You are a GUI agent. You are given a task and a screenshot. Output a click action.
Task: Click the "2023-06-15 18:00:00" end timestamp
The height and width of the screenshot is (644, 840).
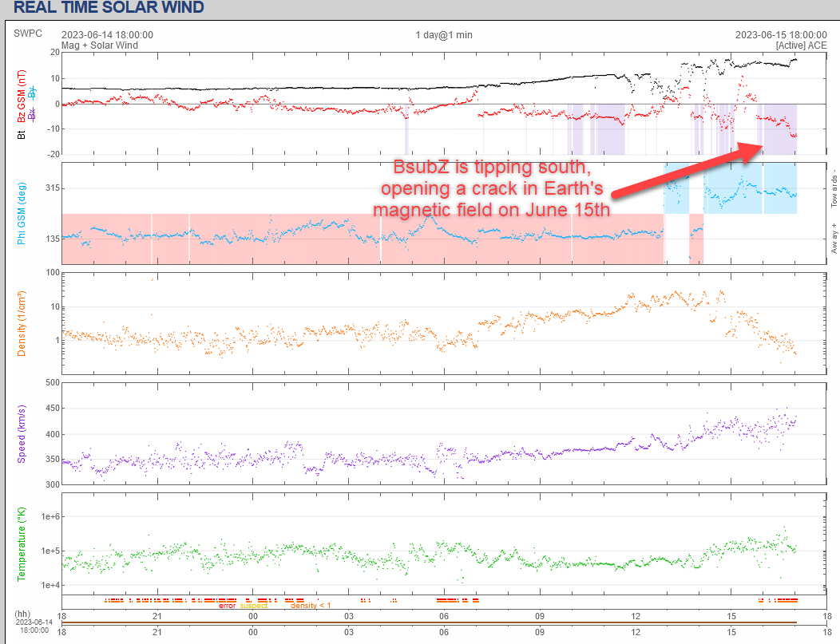[781, 35]
